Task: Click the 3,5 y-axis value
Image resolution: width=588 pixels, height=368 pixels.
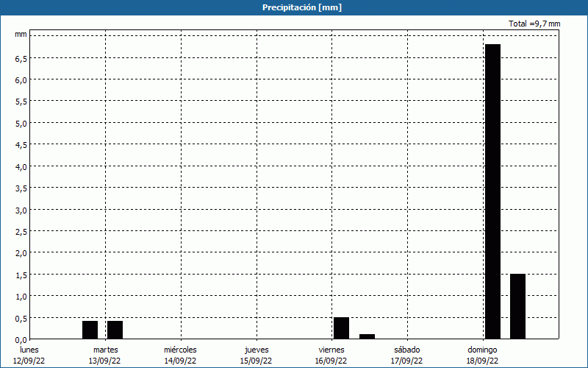Action: tap(21, 188)
